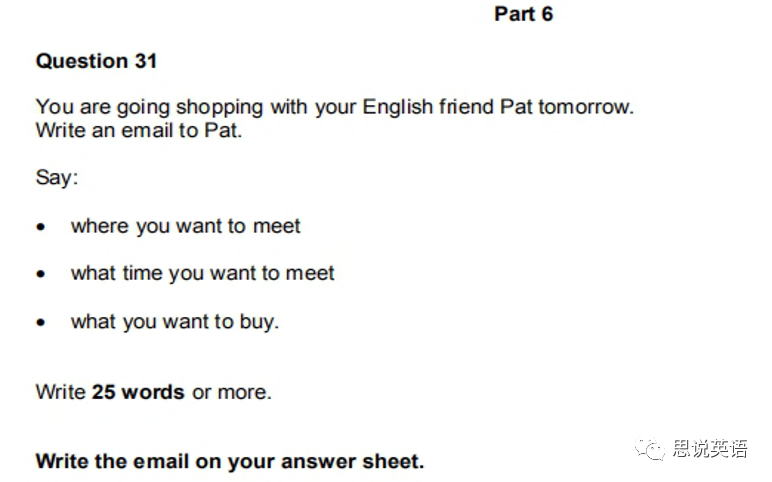Click the bullet before 'what you want to buy'
The image size is (772, 482).
tap(41, 322)
